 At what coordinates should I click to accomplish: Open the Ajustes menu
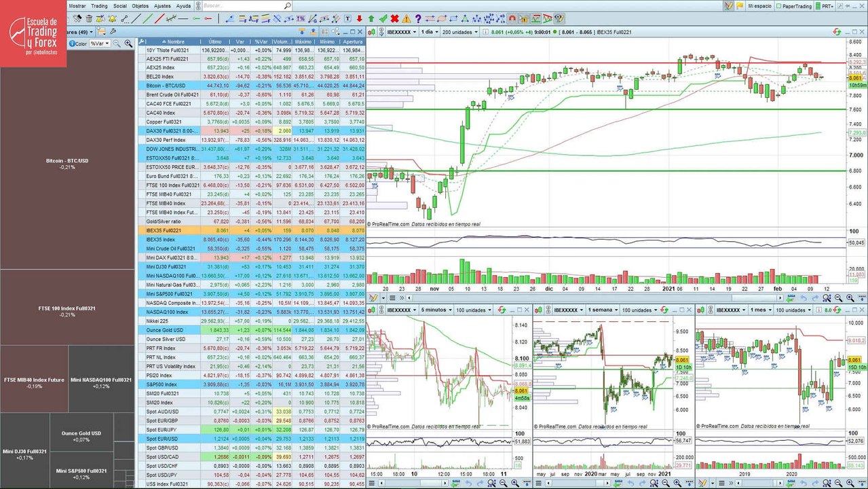click(162, 5)
